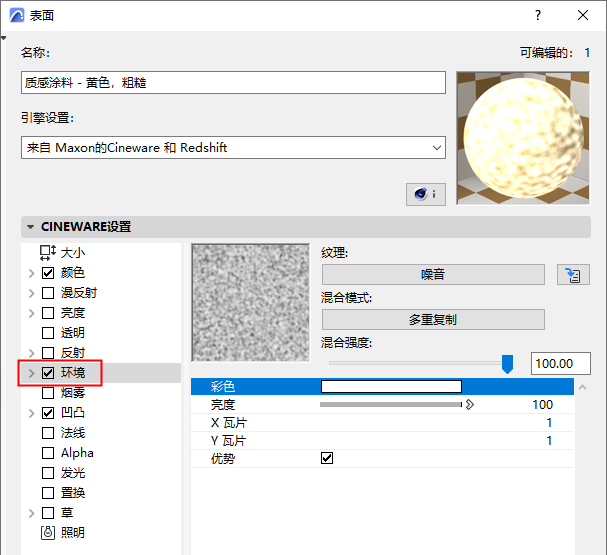Click the small panel arrow at top-left edge
Image resolution: width=607 pixels, height=555 pixels.
click(x=3, y=38)
